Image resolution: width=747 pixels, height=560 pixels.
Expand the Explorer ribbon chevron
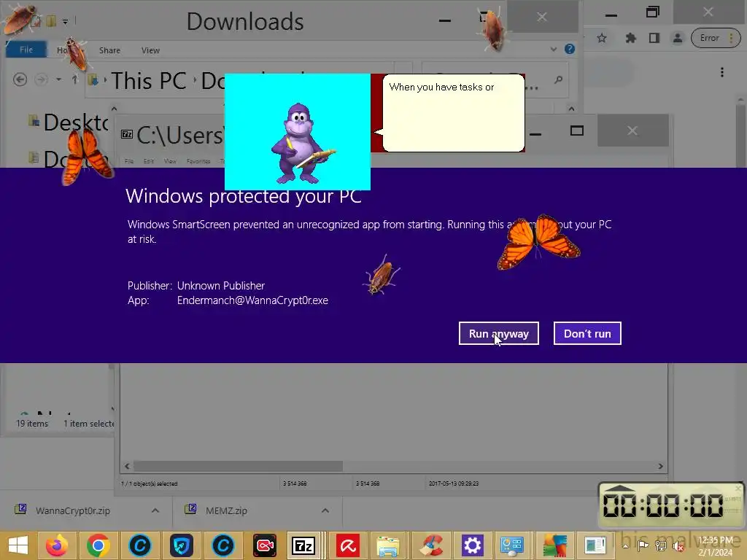(554, 49)
